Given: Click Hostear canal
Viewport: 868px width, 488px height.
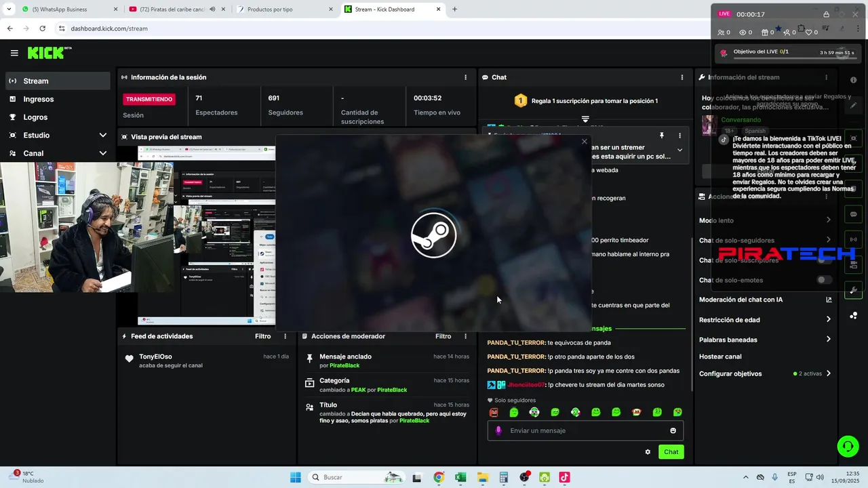Looking at the screenshot, I should 720,357.
